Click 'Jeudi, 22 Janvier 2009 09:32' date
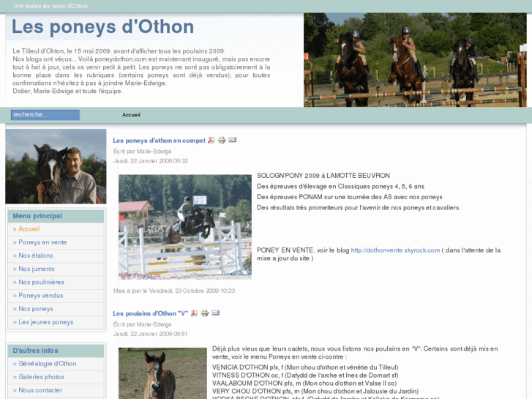Viewport: 532px width, 399px height. click(150, 161)
